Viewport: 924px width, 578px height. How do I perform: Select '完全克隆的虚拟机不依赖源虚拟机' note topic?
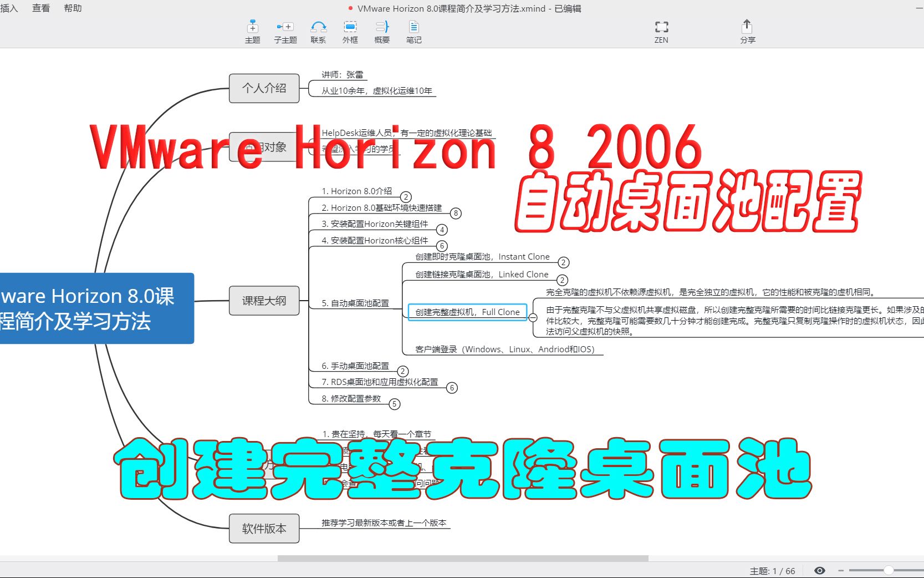[711, 292]
